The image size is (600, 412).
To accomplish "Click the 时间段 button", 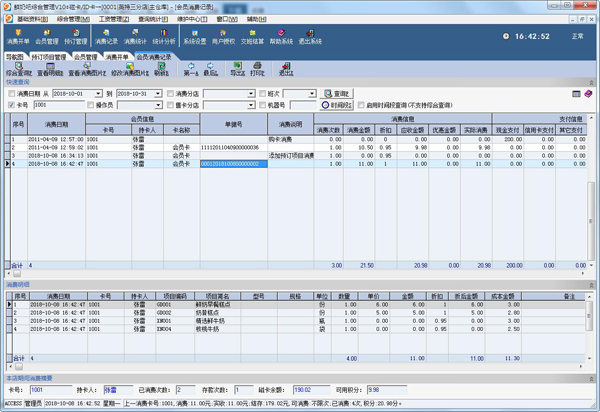I will (339, 105).
